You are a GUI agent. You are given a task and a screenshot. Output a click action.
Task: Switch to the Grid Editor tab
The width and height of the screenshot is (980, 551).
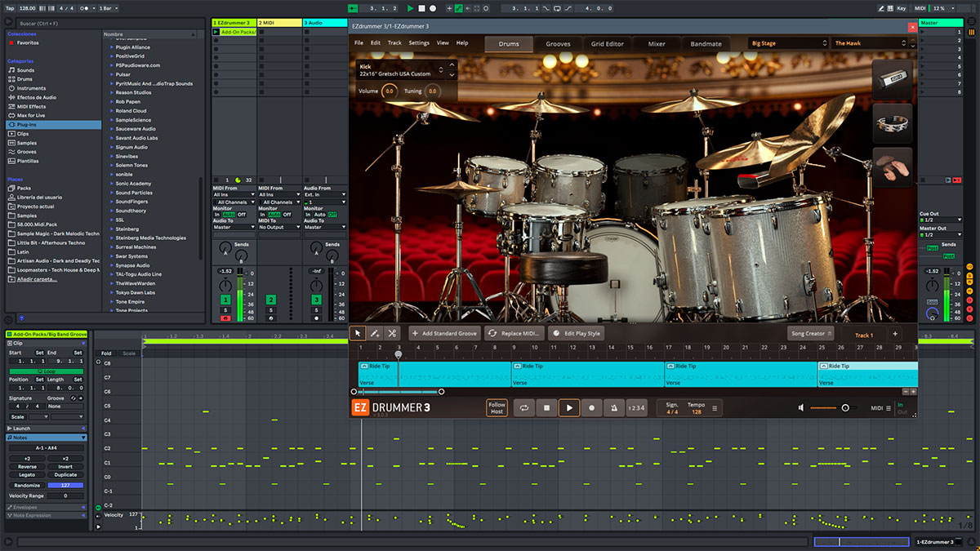click(x=608, y=44)
